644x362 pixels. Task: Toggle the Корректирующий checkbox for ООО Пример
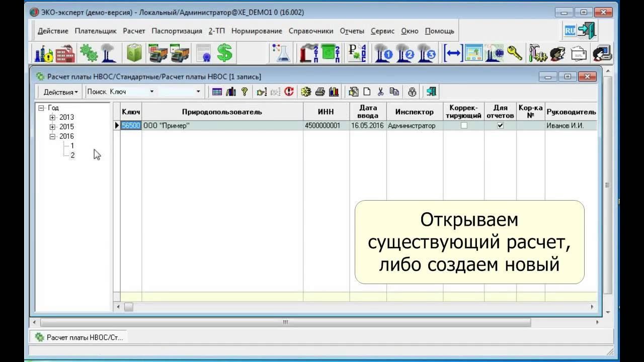pyautogui.click(x=464, y=126)
